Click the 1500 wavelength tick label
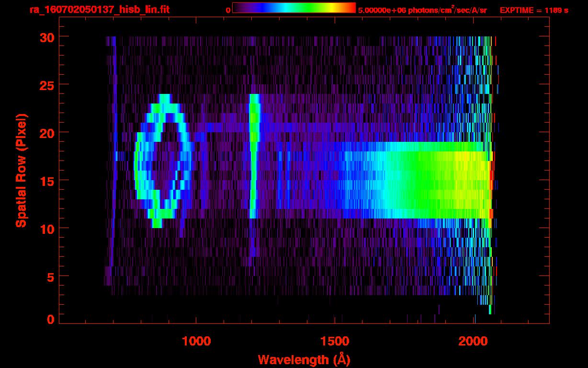Screen dimensions: 588x368 (x=335, y=341)
